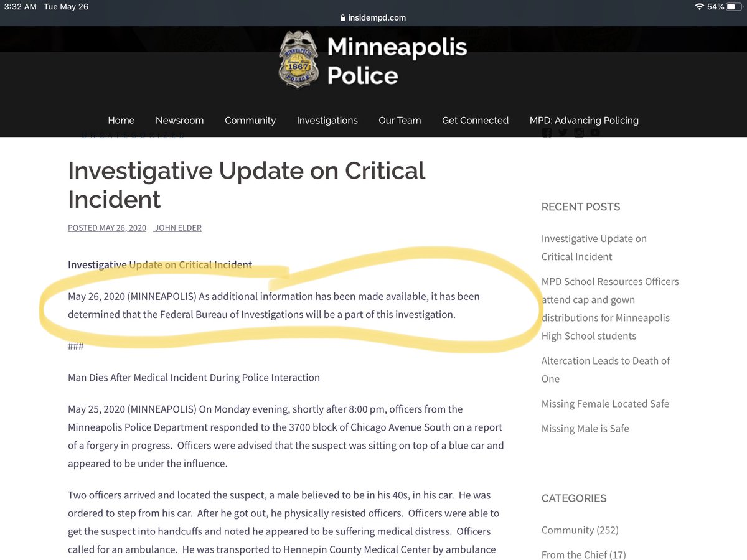Click the Posted May 26, 2020 date link

(x=107, y=228)
